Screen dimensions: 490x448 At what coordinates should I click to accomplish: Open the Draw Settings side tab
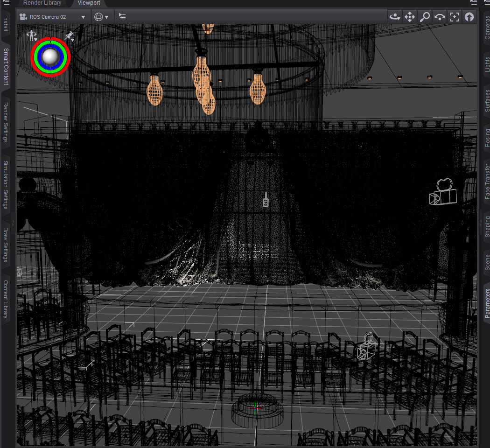pyautogui.click(x=6, y=245)
